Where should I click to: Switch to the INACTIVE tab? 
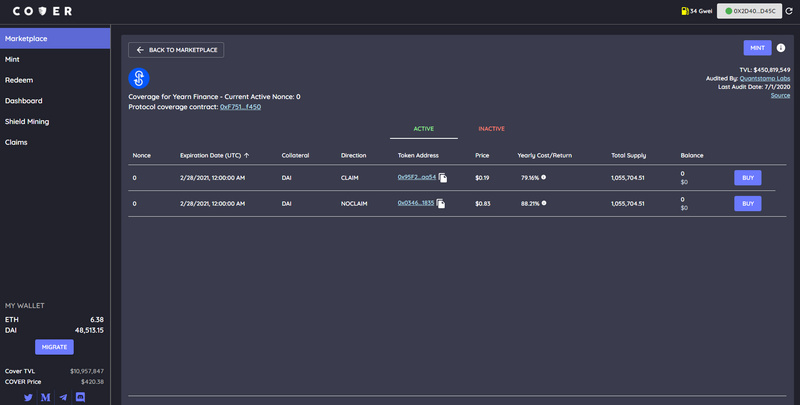pos(491,129)
